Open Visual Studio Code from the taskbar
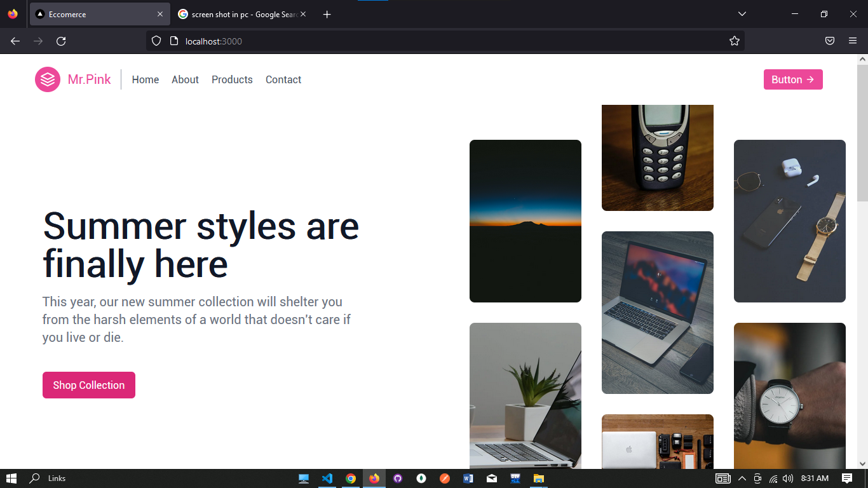This screenshot has width=868, height=488. pyautogui.click(x=327, y=478)
